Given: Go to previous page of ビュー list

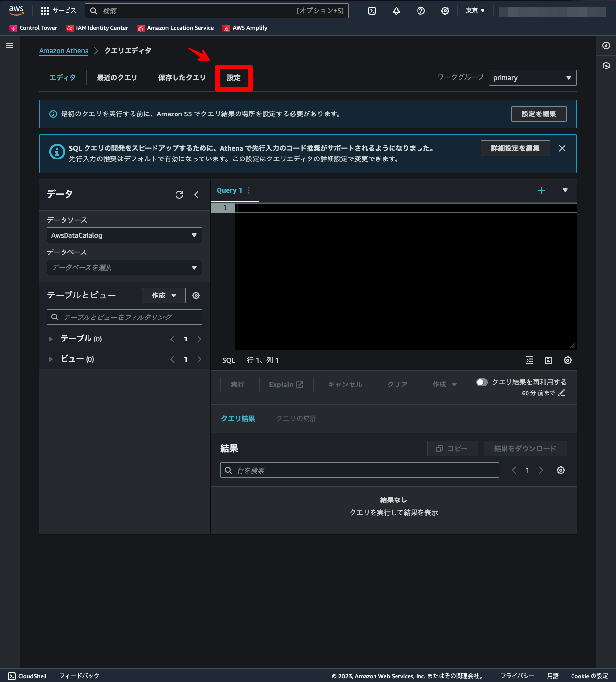Looking at the screenshot, I should coord(172,359).
